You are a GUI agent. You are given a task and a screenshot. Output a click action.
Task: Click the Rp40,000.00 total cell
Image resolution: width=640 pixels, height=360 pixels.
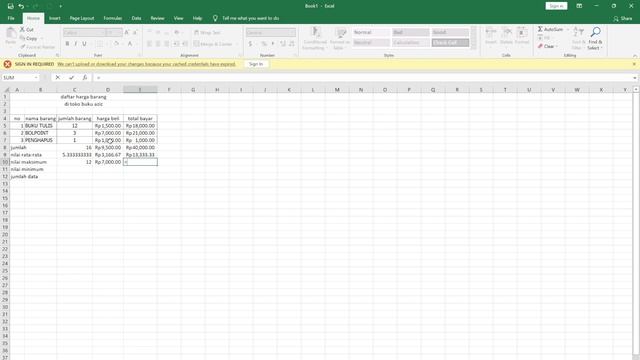pyautogui.click(x=140, y=147)
